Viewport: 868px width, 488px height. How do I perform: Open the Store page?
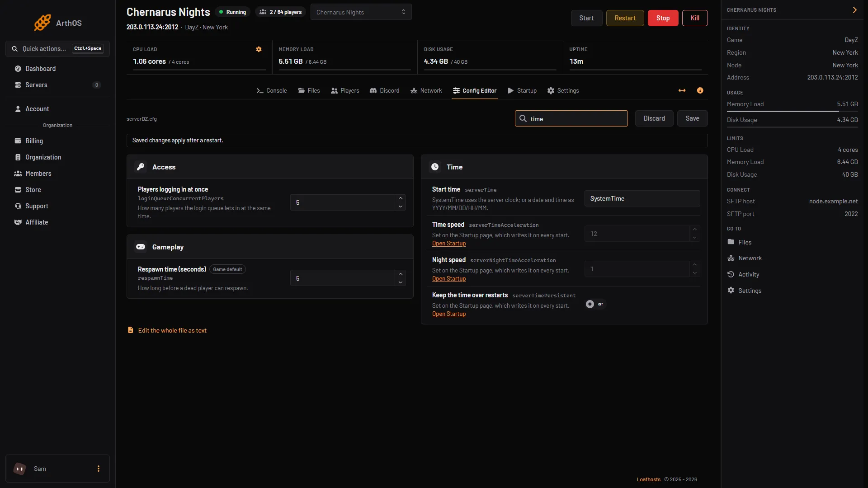point(57,190)
